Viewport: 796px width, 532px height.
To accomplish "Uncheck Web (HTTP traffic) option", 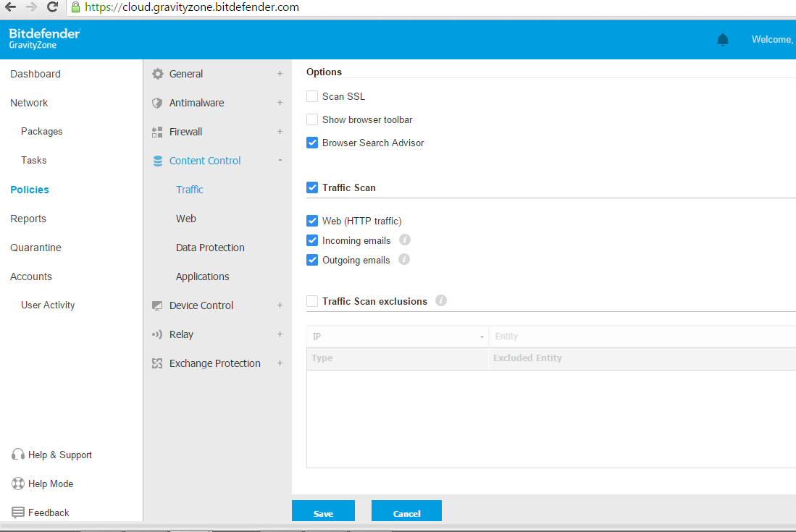I will (x=312, y=221).
